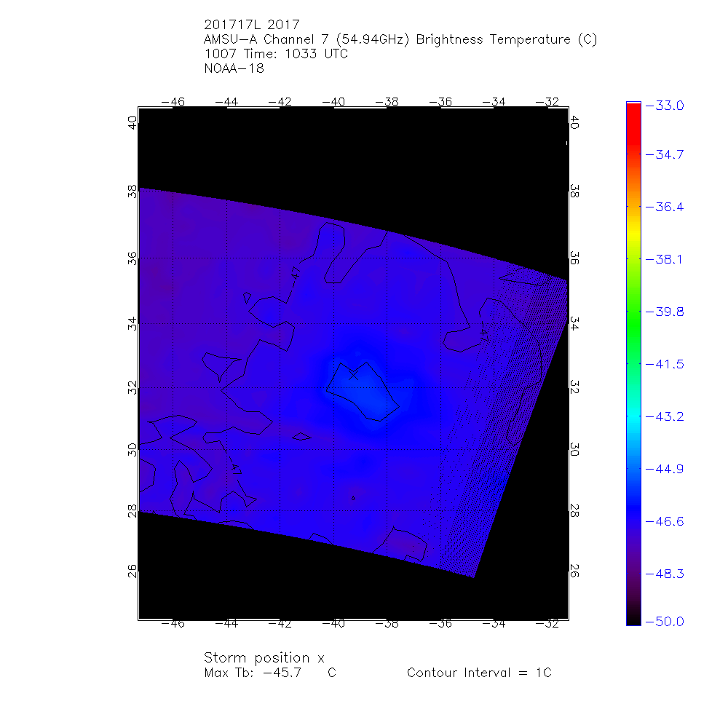Click the AMSU-A Channel 7 title line
This screenshot has height=728, width=728.
click(x=400, y=39)
